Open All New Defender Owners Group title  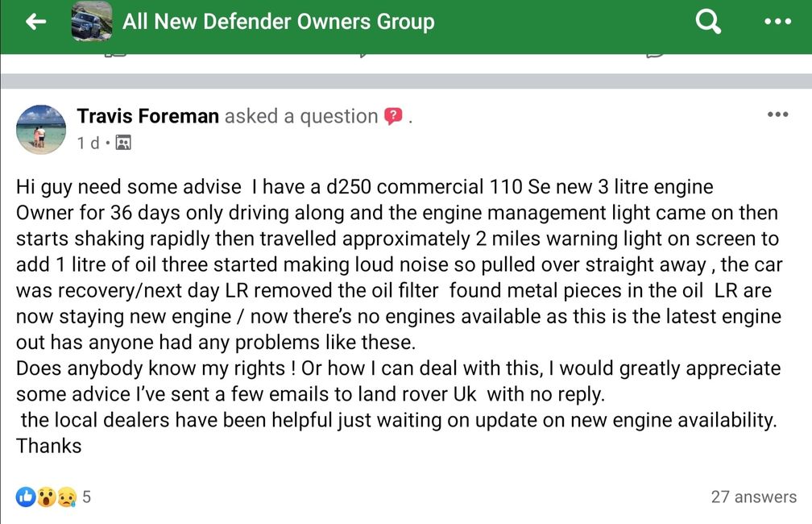pos(278,22)
